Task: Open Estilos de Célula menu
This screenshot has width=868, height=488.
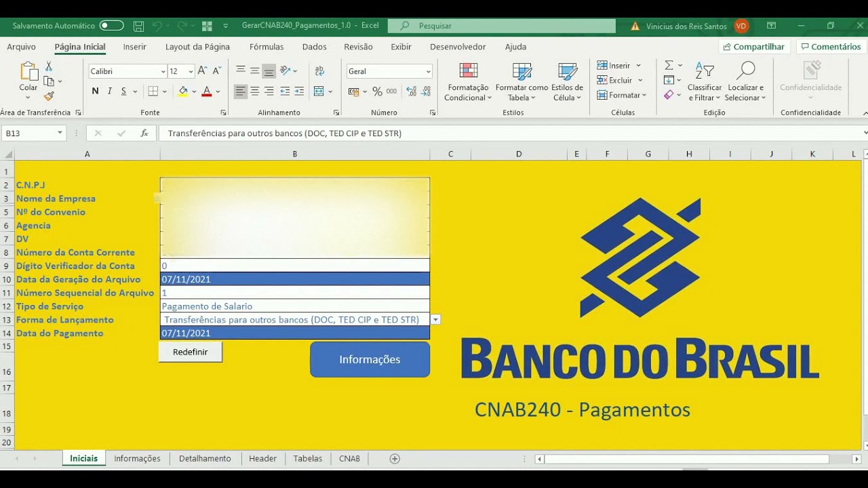Action: point(567,81)
